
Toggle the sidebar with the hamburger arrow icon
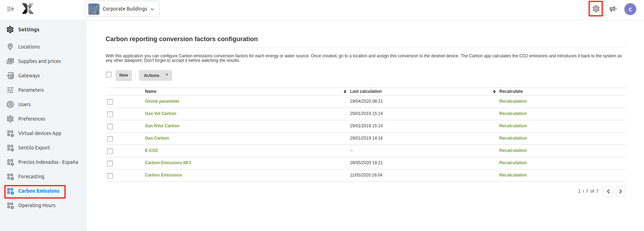[x=10, y=9]
